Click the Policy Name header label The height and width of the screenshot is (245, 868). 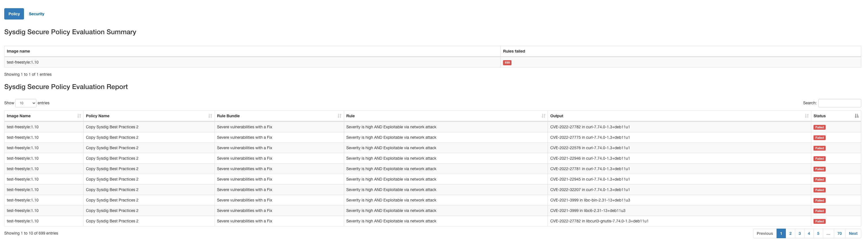pyautogui.click(x=97, y=116)
